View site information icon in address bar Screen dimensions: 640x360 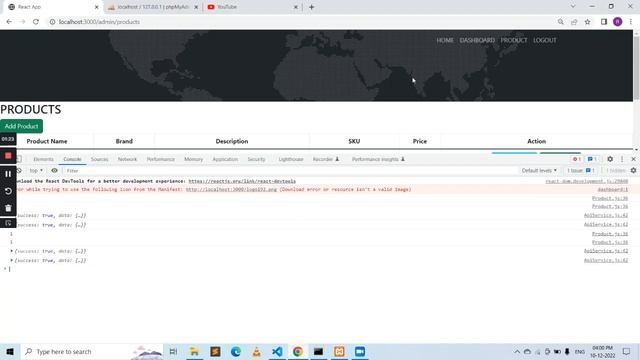point(52,22)
